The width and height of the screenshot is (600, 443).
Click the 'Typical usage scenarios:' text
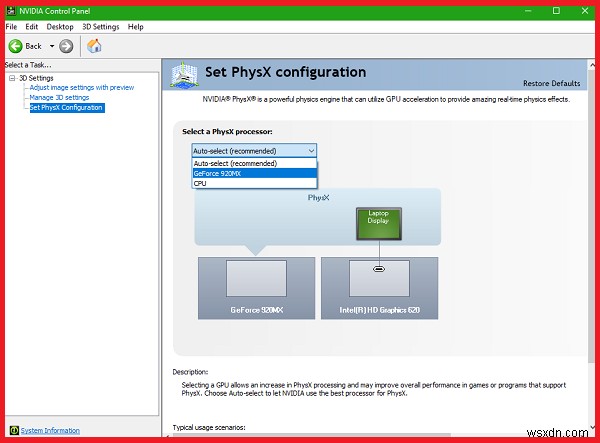click(209, 427)
